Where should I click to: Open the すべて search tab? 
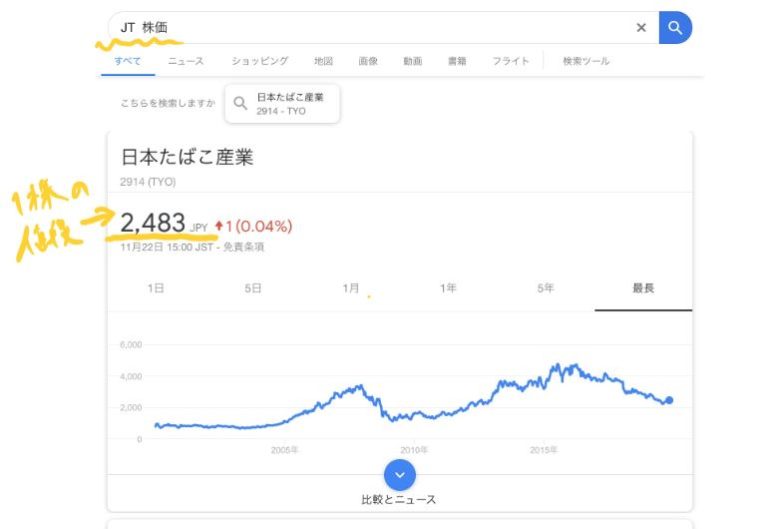(127, 61)
